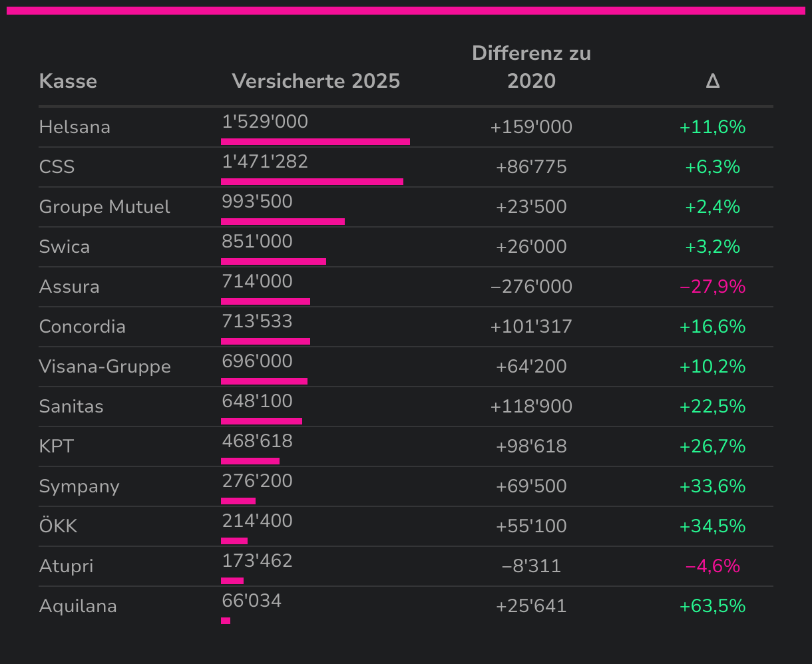Click KPT's +26,7% percentage

click(x=712, y=446)
